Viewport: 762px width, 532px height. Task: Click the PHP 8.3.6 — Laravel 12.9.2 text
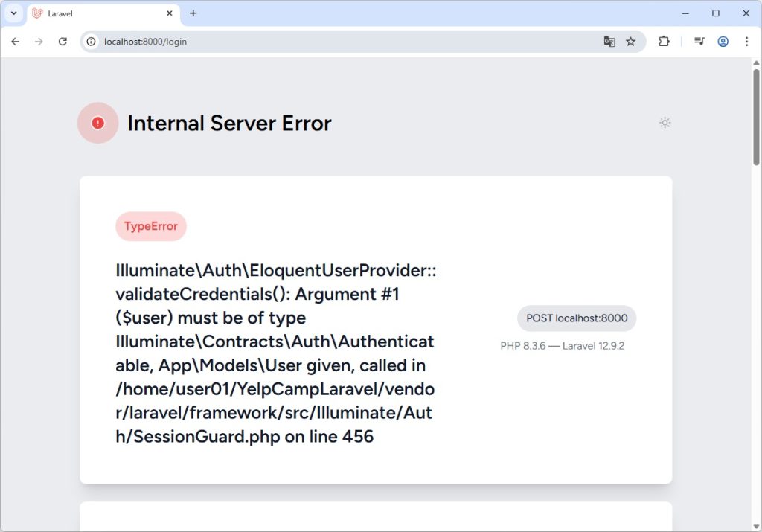point(563,346)
